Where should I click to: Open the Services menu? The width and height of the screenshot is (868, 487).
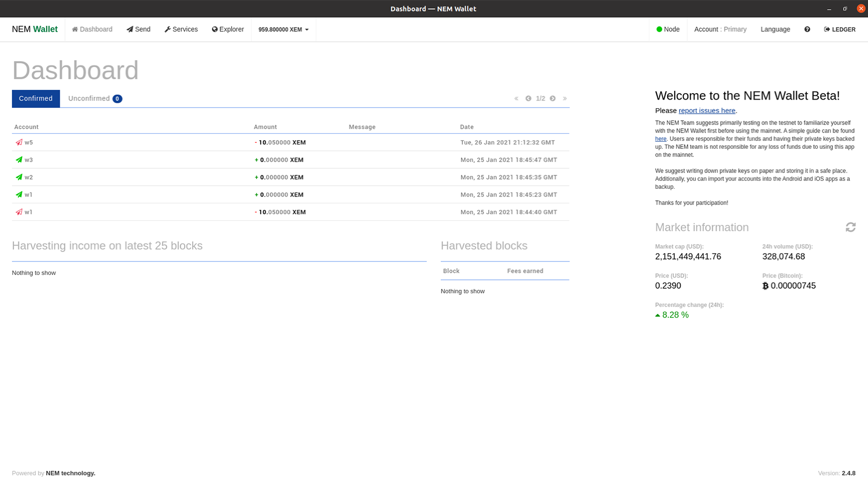tap(181, 29)
